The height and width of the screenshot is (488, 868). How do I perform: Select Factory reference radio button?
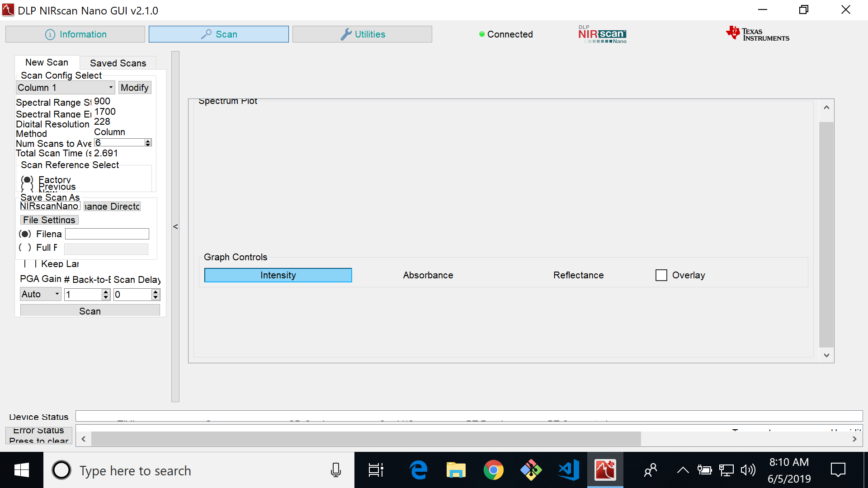27,180
